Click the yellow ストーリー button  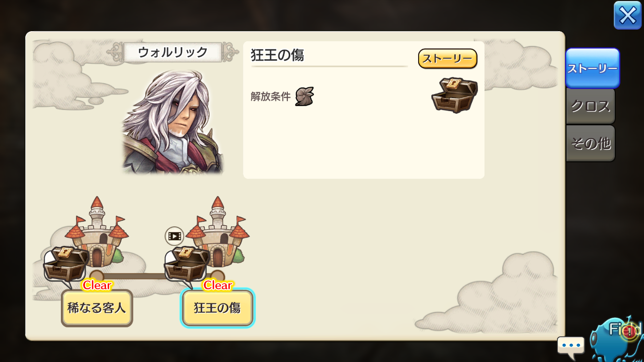pos(447,59)
